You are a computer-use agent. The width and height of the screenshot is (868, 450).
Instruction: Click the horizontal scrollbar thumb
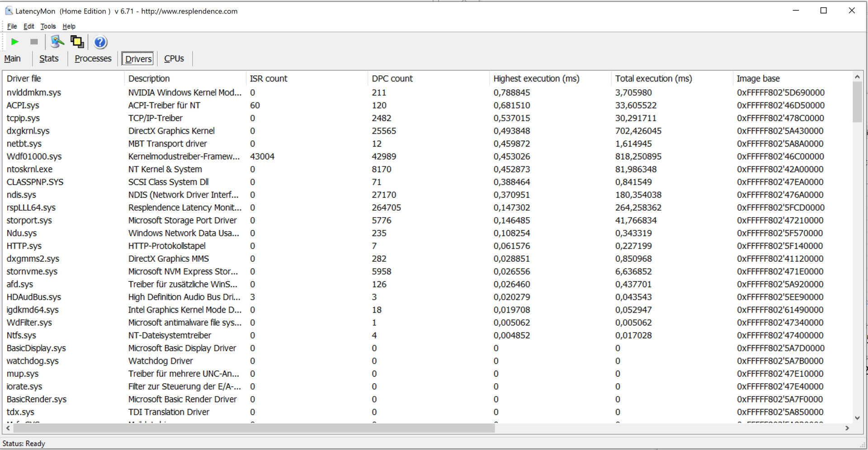[253, 428]
